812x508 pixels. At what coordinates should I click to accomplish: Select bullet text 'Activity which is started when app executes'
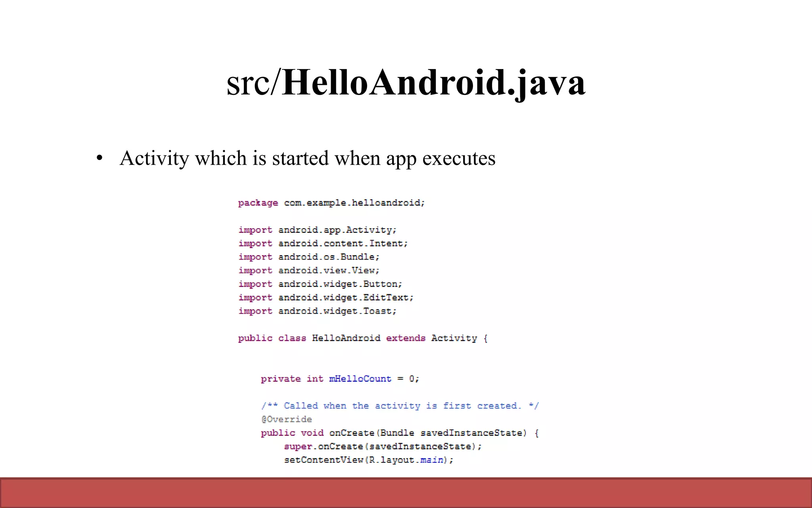(308, 158)
